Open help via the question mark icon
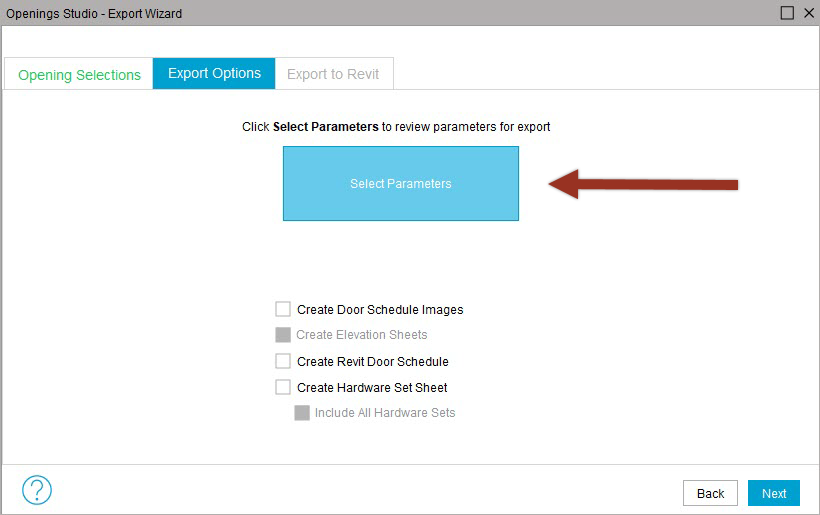This screenshot has width=820, height=515. 37,490
